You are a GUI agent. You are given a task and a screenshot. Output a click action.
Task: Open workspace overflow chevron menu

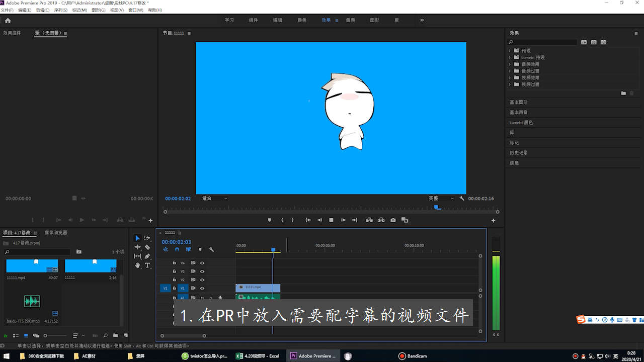click(x=422, y=20)
